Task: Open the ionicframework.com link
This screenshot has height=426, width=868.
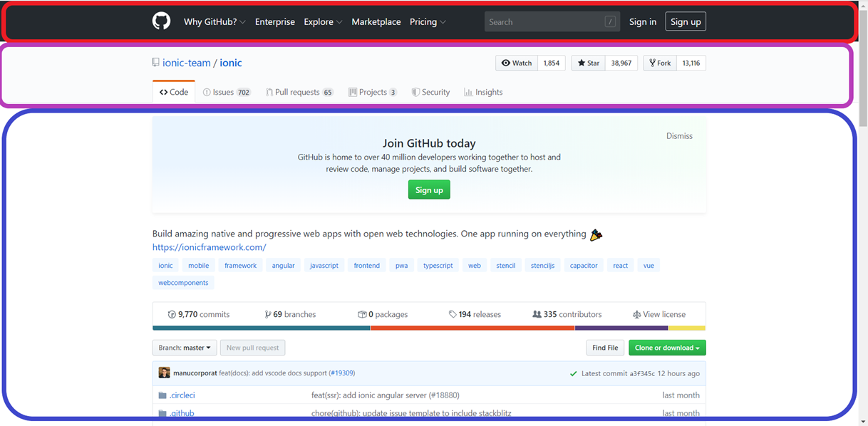Action: [210, 247]
